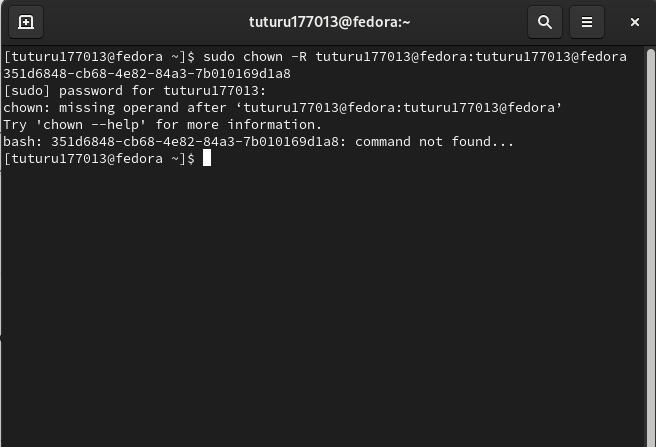Screen dimensions: 656x447
Task: Click the empty terminal area below the prompt
Action: (x=322, y=306)
